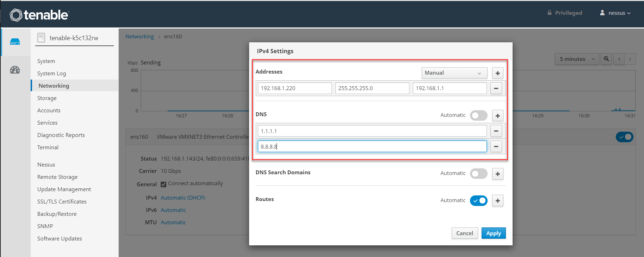Open Accounts in the sidebar

tap(49, 111)
